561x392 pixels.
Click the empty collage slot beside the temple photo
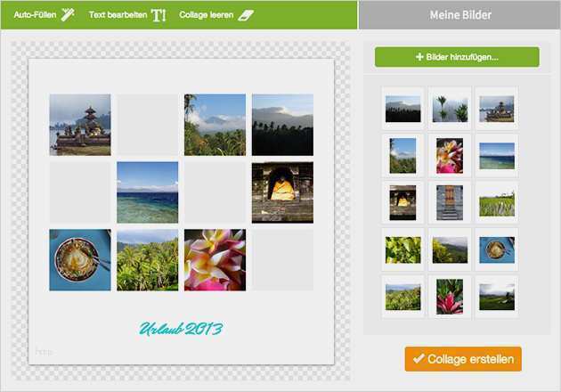pyautogui.click(x=148, y=125)
